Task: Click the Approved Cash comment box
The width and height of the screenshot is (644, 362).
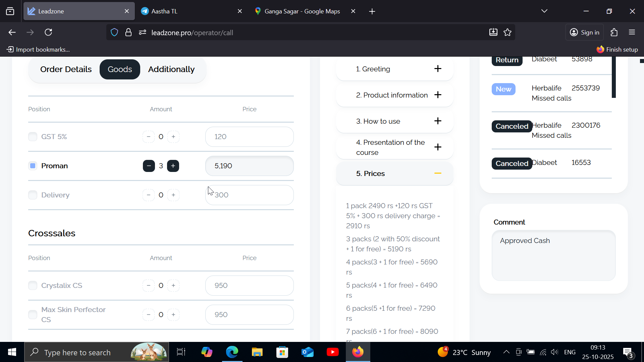Action: tap(553, 255)
